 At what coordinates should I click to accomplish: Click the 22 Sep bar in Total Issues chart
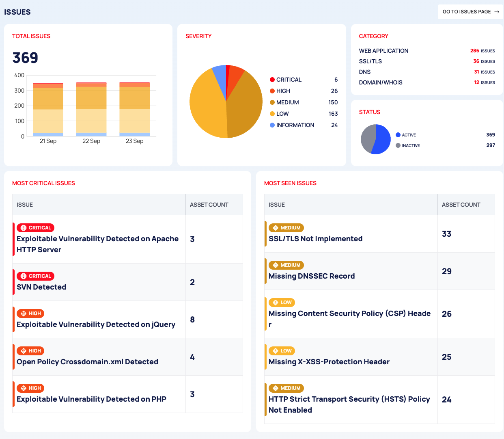coord(91,109)
